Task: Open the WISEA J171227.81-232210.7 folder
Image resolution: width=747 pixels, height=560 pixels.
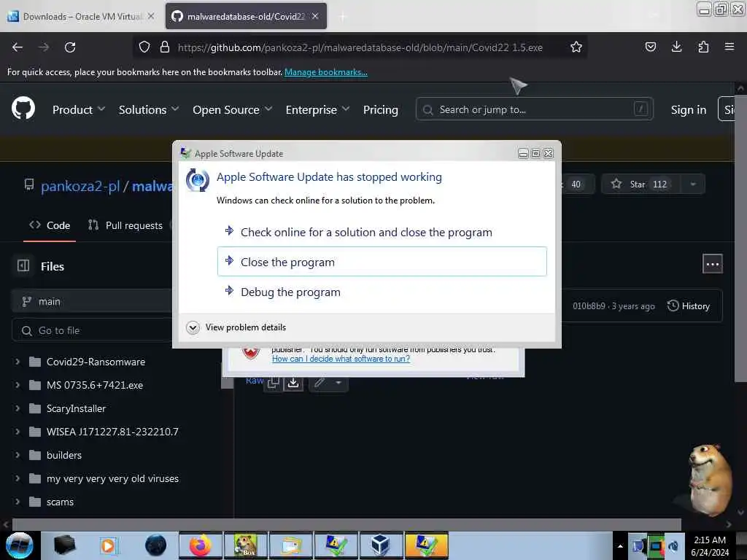Action: point(112,432)
